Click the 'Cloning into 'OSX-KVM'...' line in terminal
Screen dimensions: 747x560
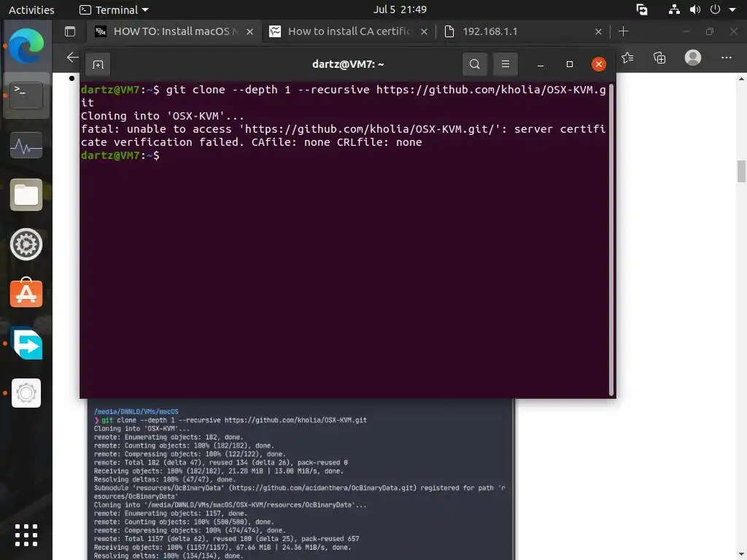163,116
